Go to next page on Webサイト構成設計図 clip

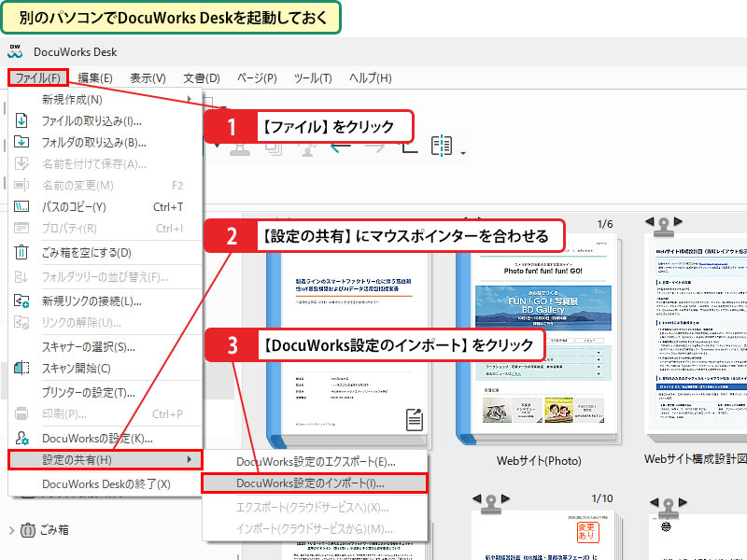pyautogui.click(x=679, y=221)
